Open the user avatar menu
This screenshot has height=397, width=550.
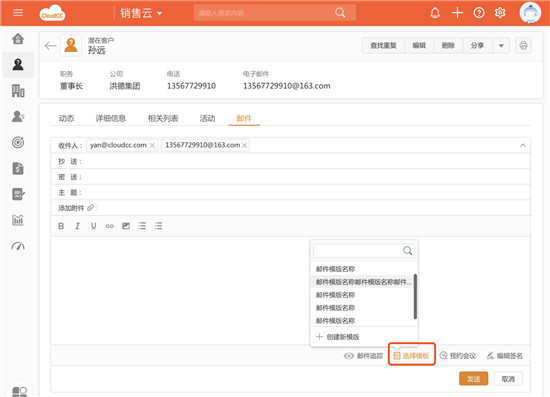(x=530, y=13)
